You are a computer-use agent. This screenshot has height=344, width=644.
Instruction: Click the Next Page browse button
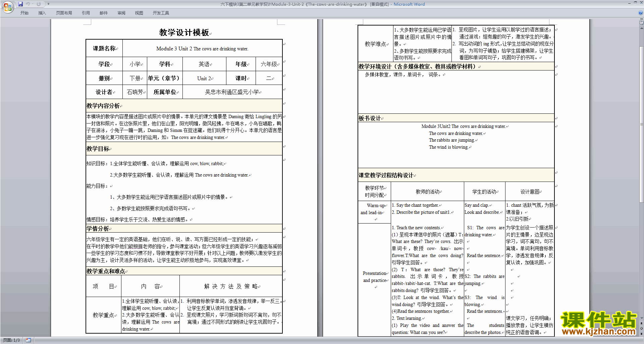642,333
